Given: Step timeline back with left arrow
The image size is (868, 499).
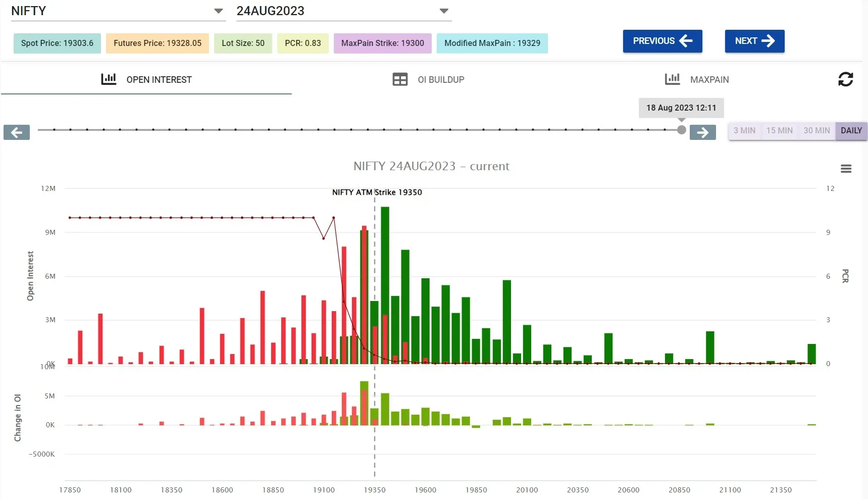Looking at the screenshot, I should pos(17,132).
